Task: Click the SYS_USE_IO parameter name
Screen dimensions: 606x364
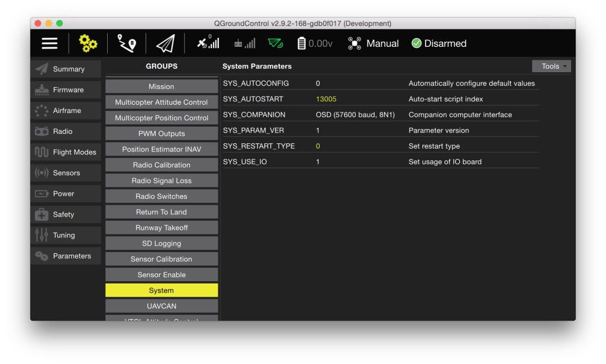Action: (245, 162)
